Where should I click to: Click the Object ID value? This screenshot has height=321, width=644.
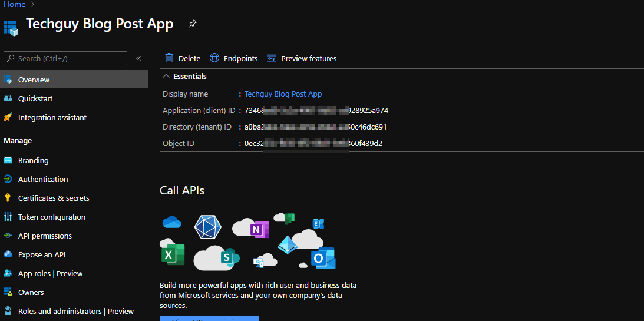pyautogui.click(x=313, y=144)
